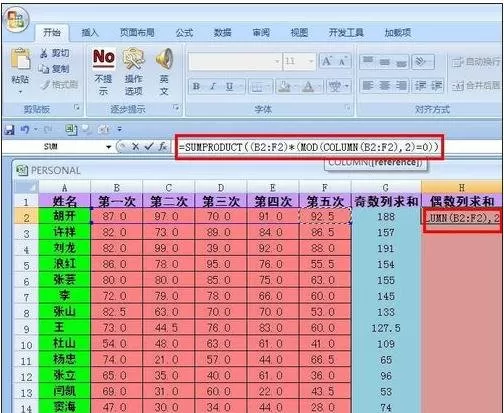Switch to the 插入 tab

(90, 32)
